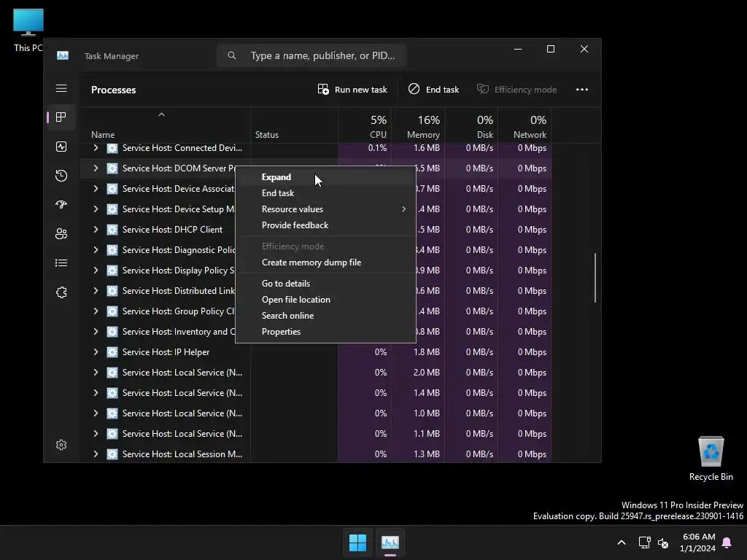This screenshot has width=747, height=560.
Task: Click the Run new task button
Action: [352, 90]
